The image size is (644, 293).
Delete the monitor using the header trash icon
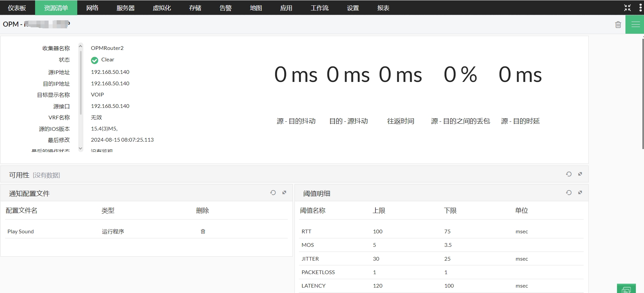click(618, 25)
